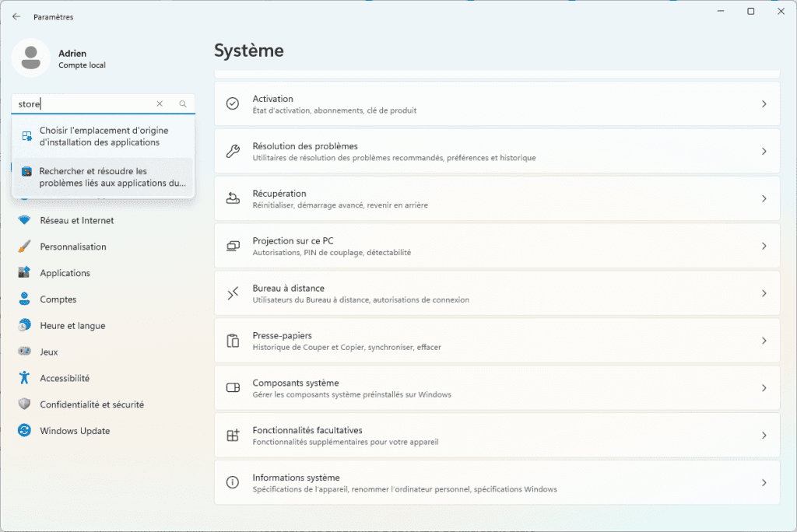
Task: Click the Confidentialité et sécurité shield icon
Action: click(x=24, y=404)
